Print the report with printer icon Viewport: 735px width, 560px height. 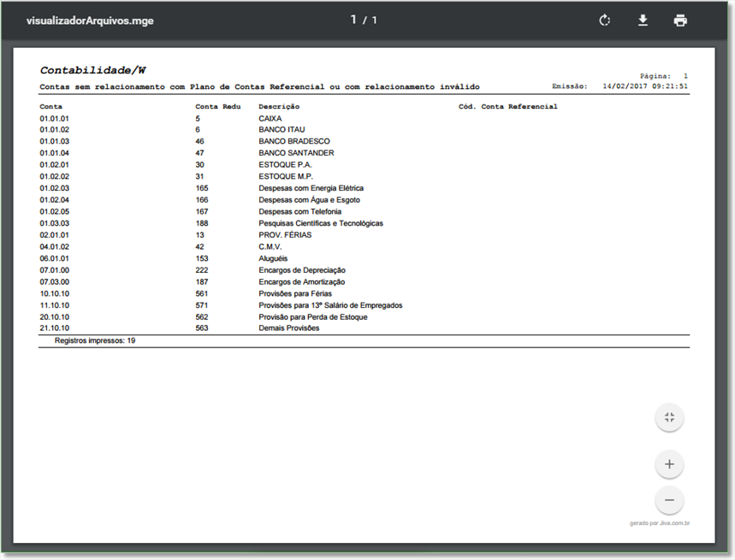680,21
